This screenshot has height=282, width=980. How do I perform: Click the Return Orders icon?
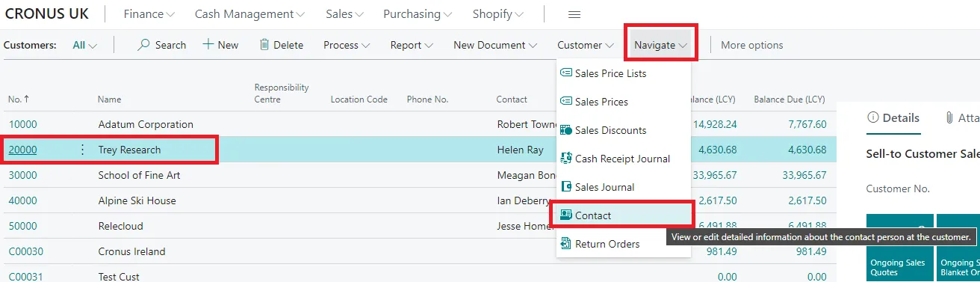click(566, 244)
